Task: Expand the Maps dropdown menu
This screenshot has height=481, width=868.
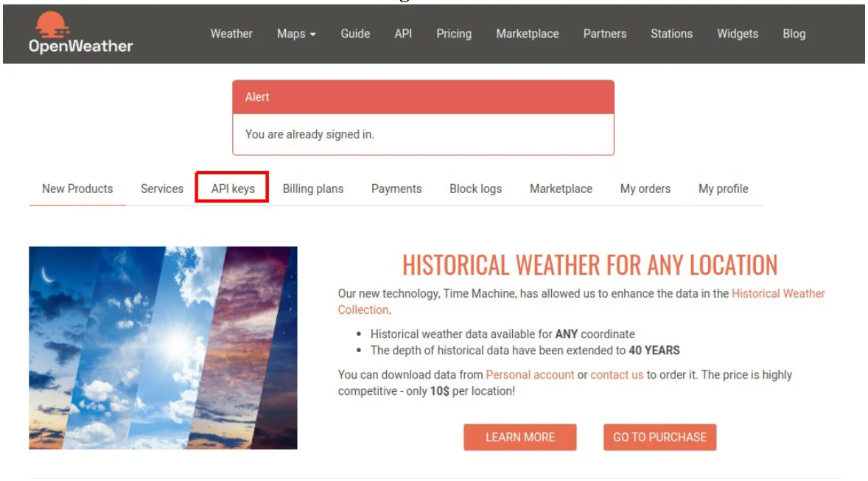Action: (296, 34)
